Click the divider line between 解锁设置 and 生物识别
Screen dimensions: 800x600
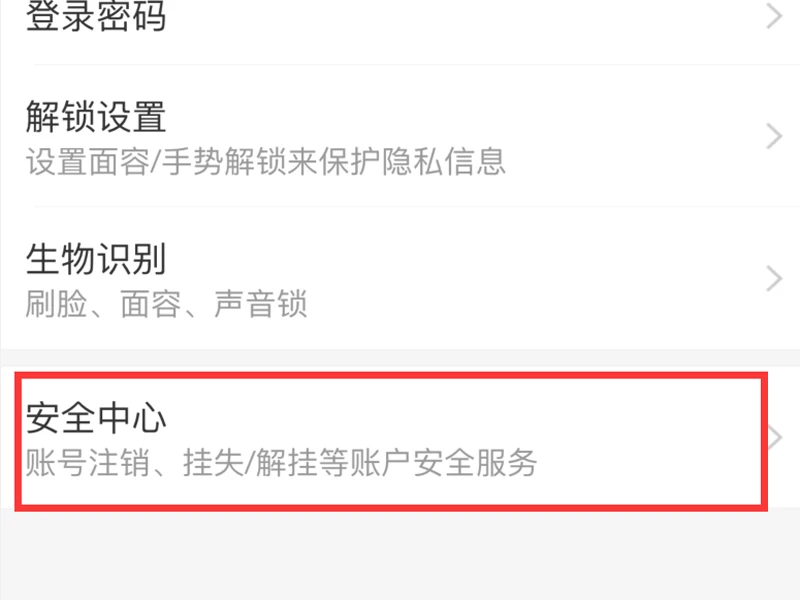tap(417, 207)
